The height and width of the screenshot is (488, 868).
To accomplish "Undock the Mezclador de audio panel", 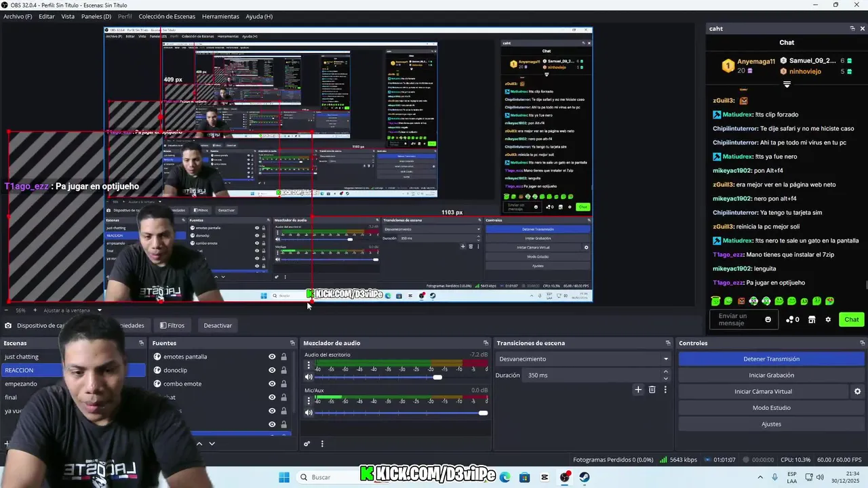I will tap(486, 343).
